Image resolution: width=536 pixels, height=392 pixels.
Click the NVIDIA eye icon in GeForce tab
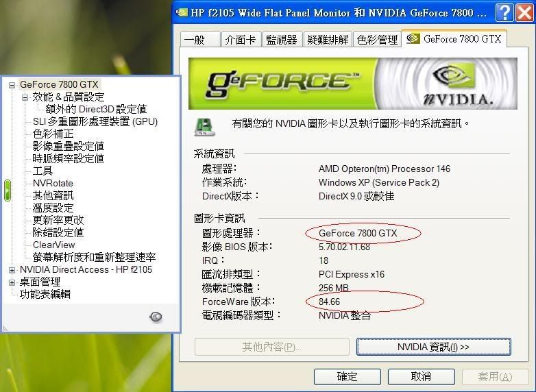pyautogui.click(x=413, y=38)
